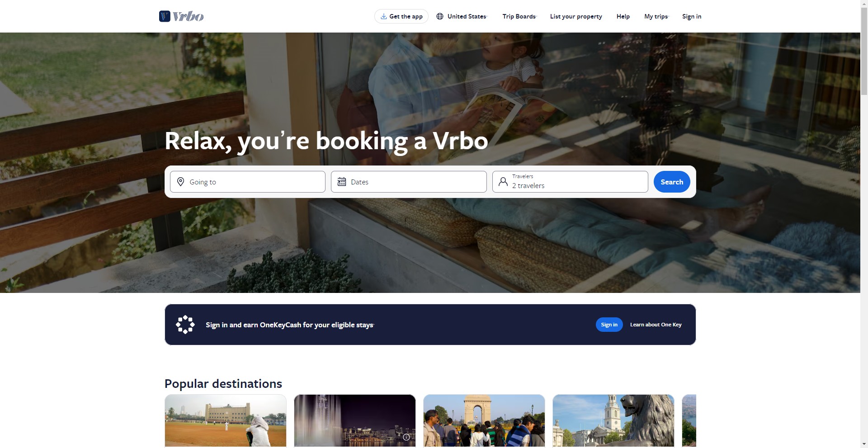Click the info icon on fountain photo
This screenshot has height=448, width=868.
(406, 437)
